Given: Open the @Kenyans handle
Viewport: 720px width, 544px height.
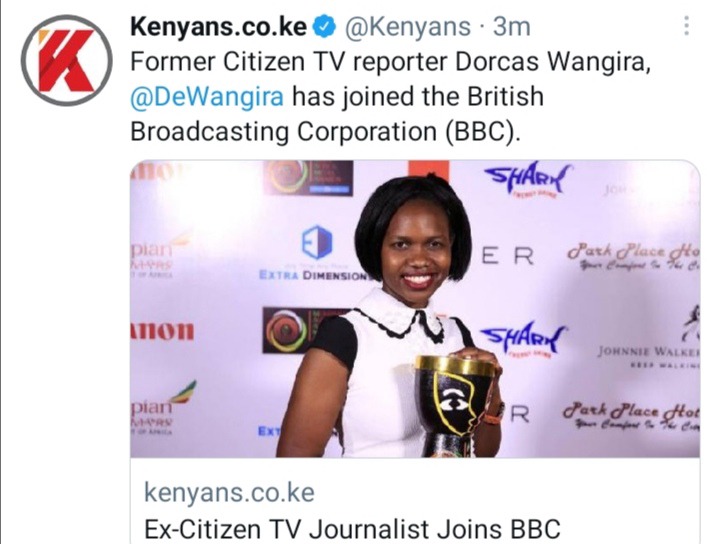Looking at the screenshot, I should [x=407, y=27].
